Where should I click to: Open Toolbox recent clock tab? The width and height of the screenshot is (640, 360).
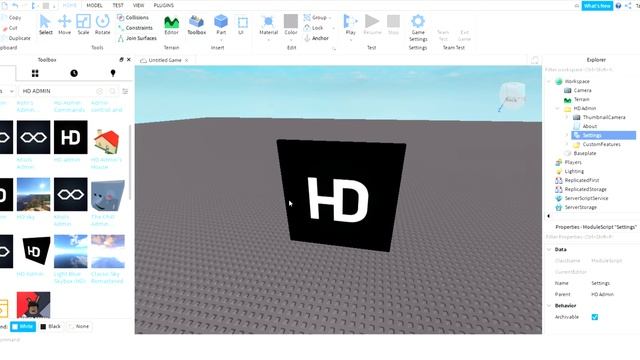coord(74,73)
